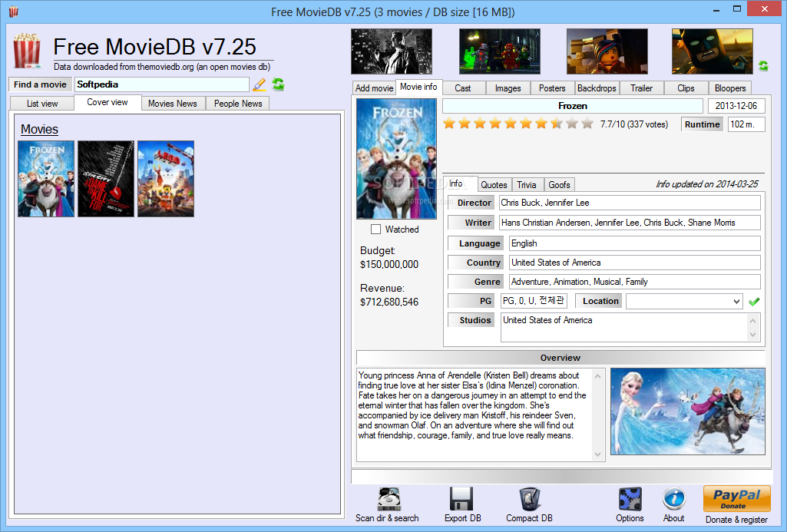The width and height of the screenshot is (787, 532).
Task: Click the Studios label button
Action: pos(471,320)
